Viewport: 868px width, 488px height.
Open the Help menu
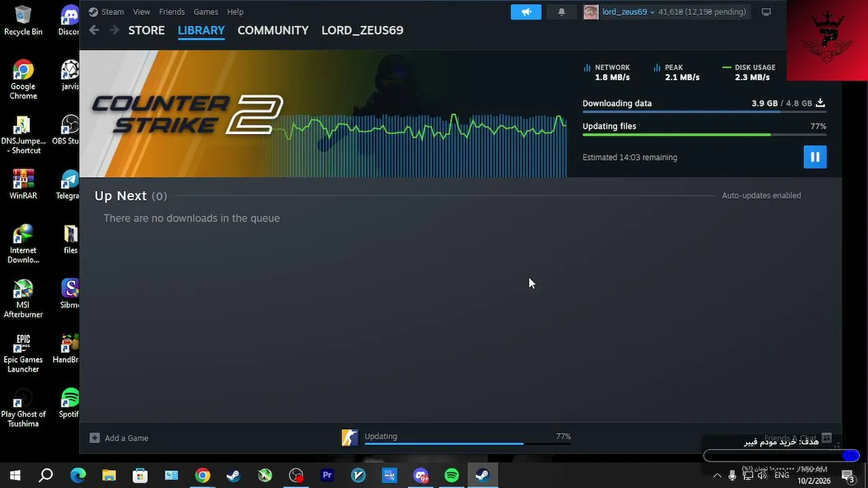click(235, 12)
